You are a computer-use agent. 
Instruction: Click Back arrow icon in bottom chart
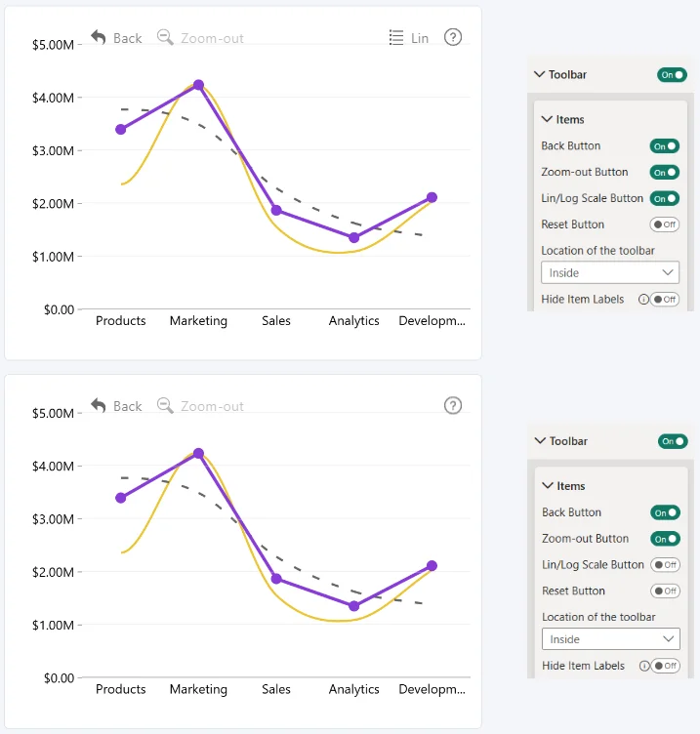(99, 405)
